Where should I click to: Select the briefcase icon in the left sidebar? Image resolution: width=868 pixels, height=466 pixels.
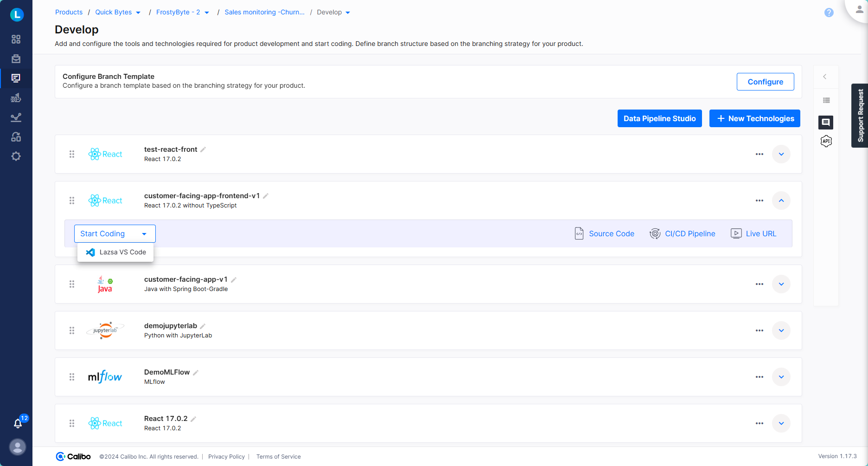[x=16, y=59]
